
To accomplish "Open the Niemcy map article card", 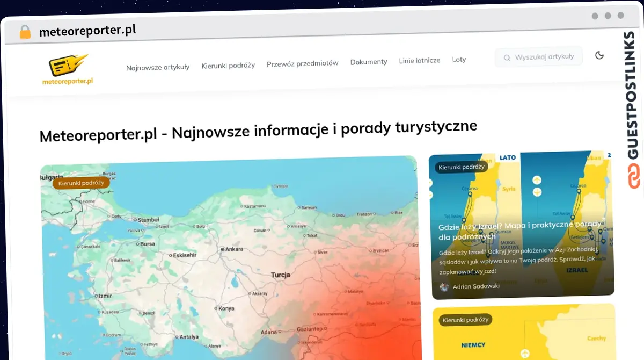I will click(x=524, y=332).
